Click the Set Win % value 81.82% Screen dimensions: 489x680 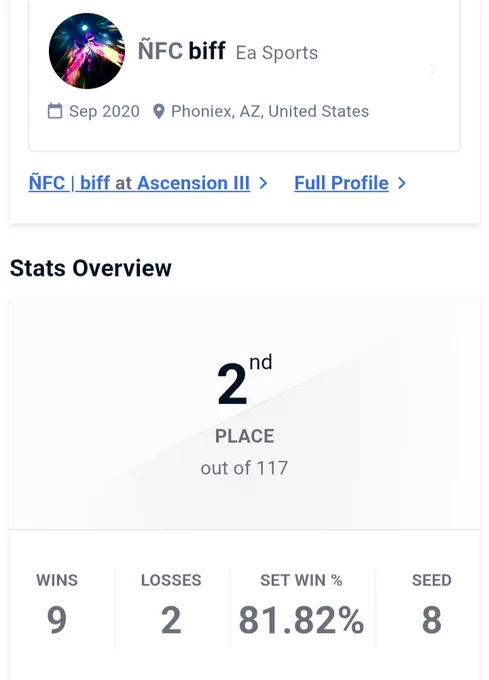pyautogui.click(x=301, y=620)
